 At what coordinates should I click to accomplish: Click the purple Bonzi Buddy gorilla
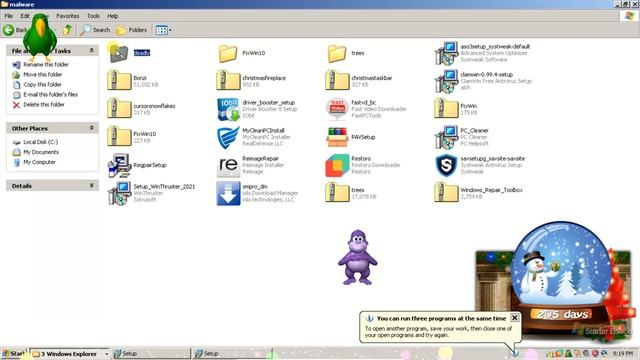[x=358, y=257]
